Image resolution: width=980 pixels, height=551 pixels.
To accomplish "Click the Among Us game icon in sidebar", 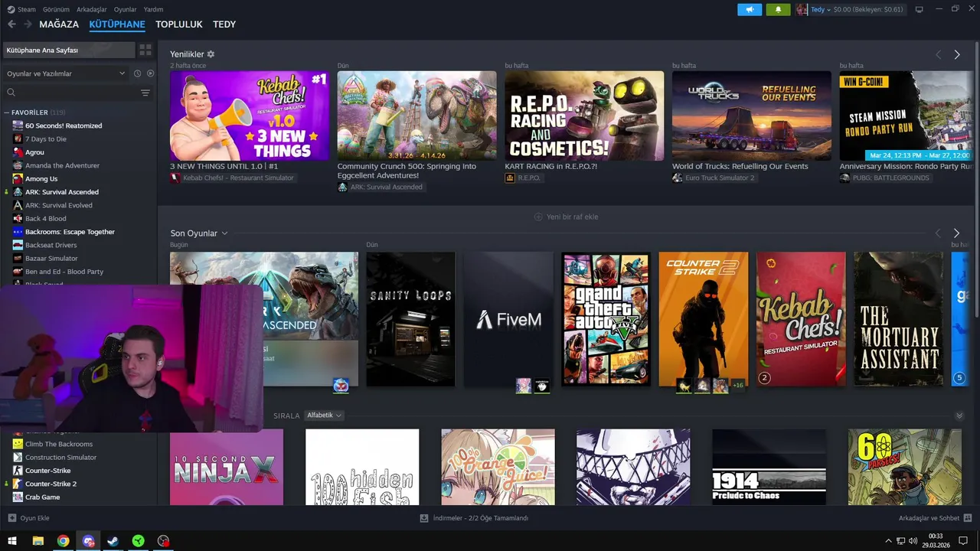I will (x=18, y=179).
